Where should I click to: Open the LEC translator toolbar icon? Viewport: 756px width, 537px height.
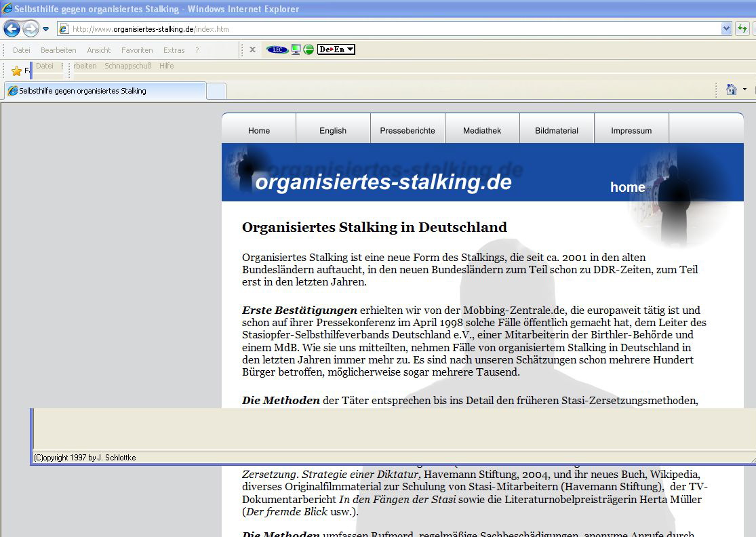coord(276,49)
